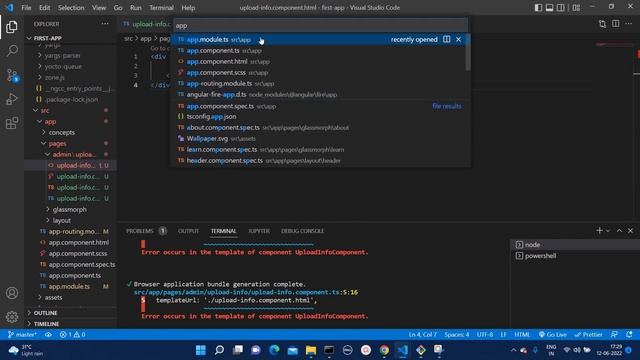Split the editor right
640x360 pixels.
click(616, 24)
